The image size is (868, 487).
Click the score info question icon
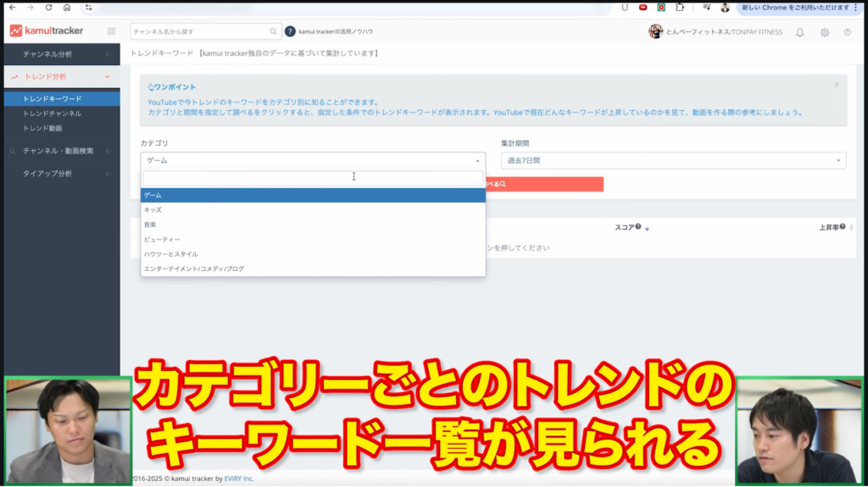pyautogui.click(x=638, y=226)
